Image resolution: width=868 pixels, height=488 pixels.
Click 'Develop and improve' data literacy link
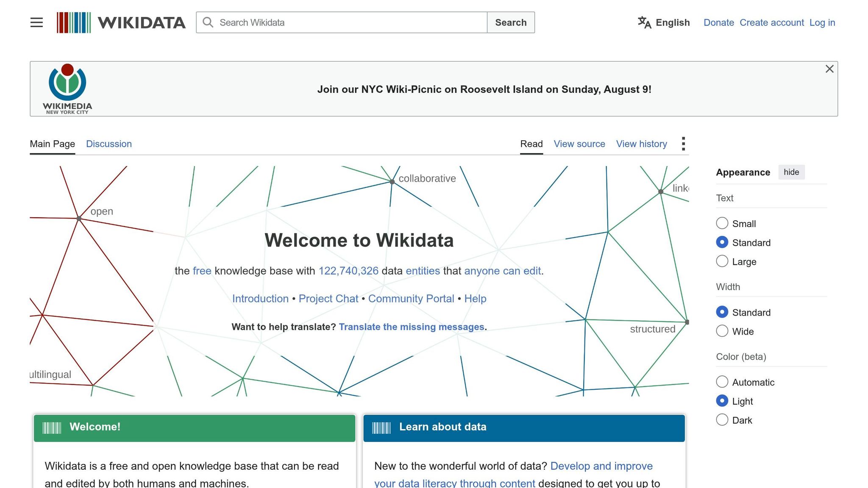601,466
